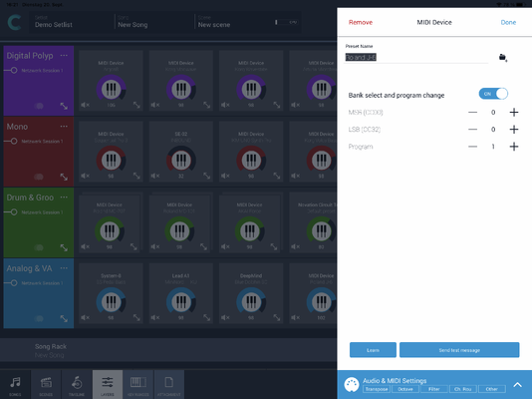532x399 pixels.
Task: Mute the DeepMind MIDI device
Action: pos(225,317)
